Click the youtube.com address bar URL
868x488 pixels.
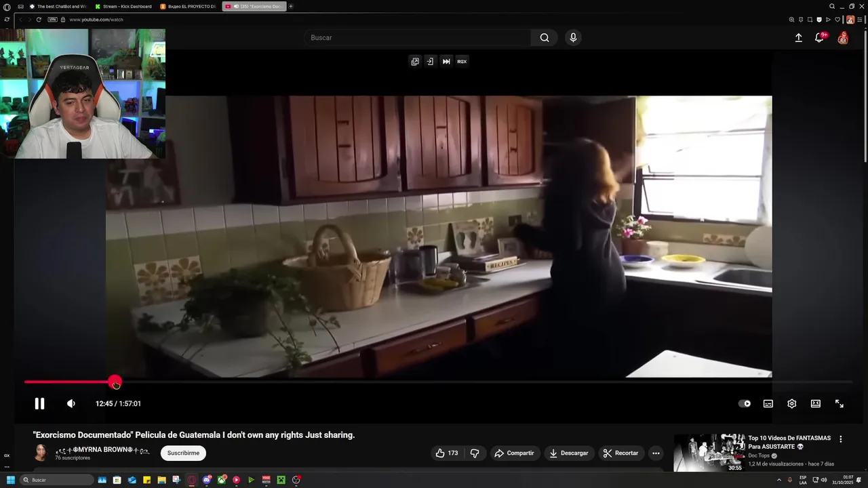(96, 20)
